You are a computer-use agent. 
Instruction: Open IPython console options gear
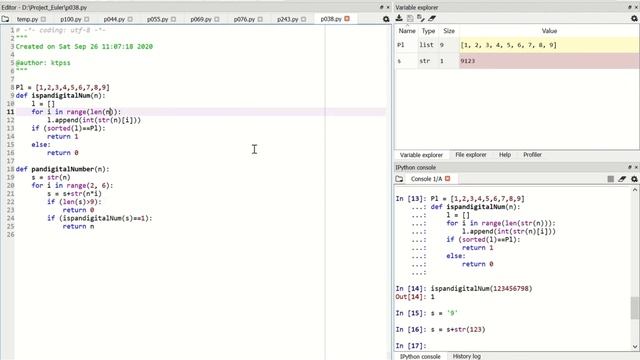(634, 179)
